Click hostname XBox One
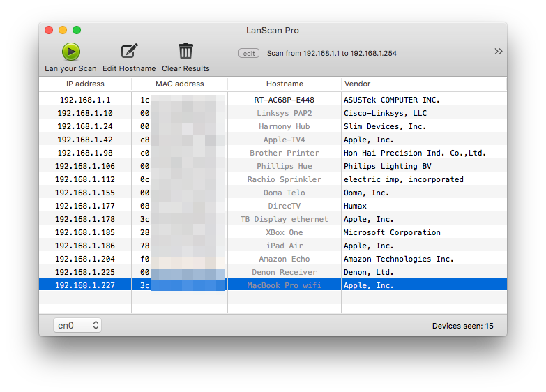This screenshot has width=546, height=392. 284,232
